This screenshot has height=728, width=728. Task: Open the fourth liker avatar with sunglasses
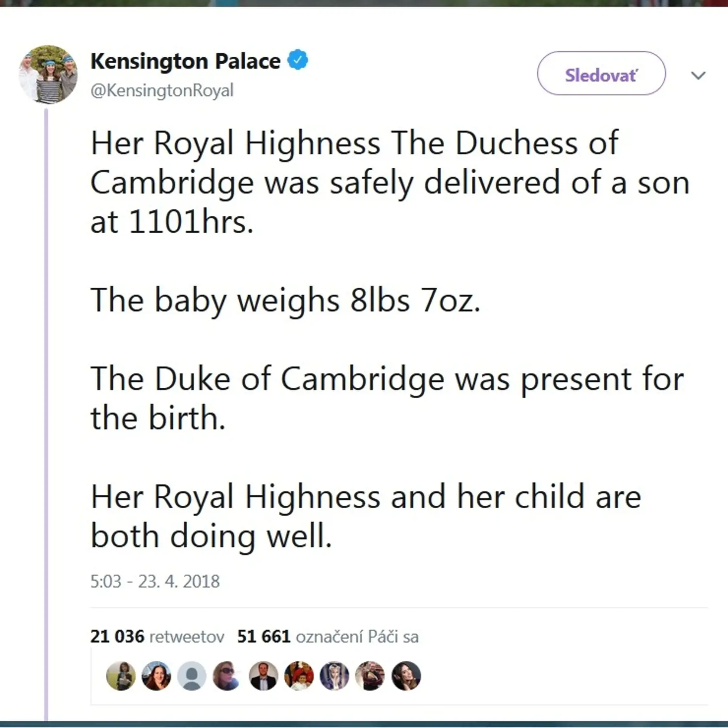[x=227, y=676]
